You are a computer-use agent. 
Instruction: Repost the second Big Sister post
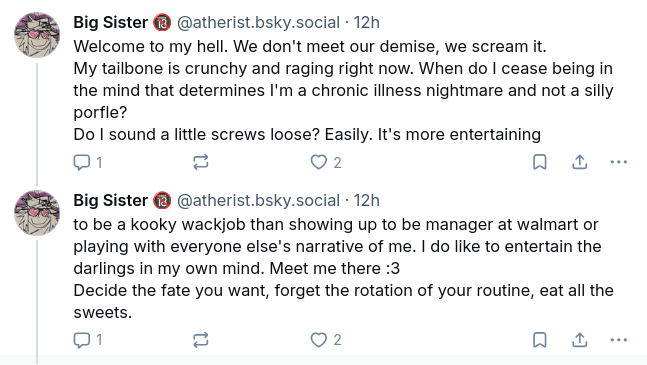pos(201,340)
